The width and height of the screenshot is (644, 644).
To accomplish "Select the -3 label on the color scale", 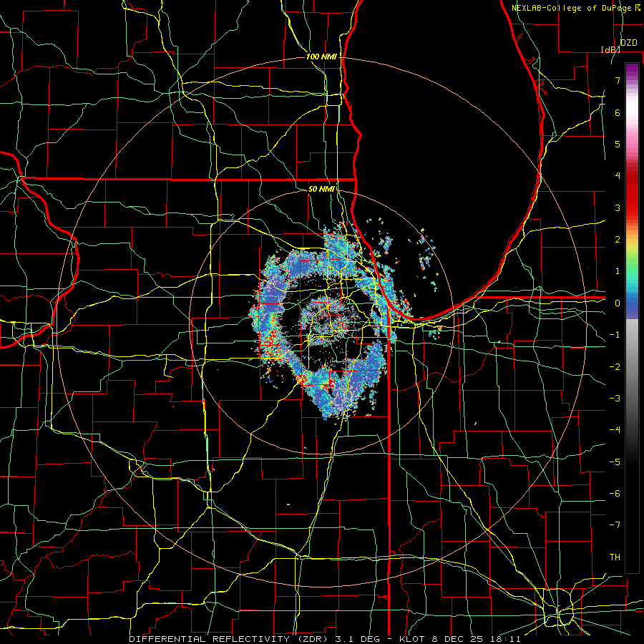I will point(615,399).
